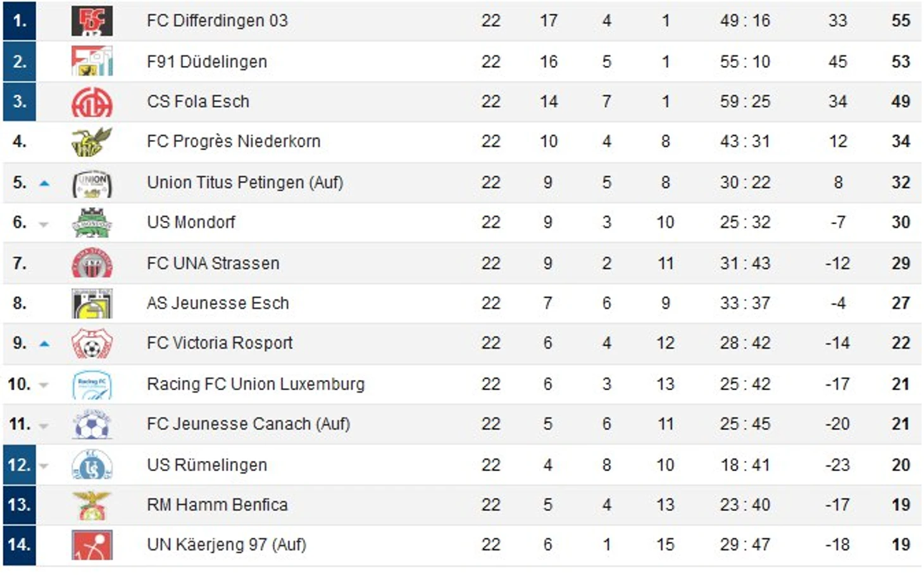924x575 pixels.
Task: Click the Racing FC logo thumbnail
Action: coord(92,384)
